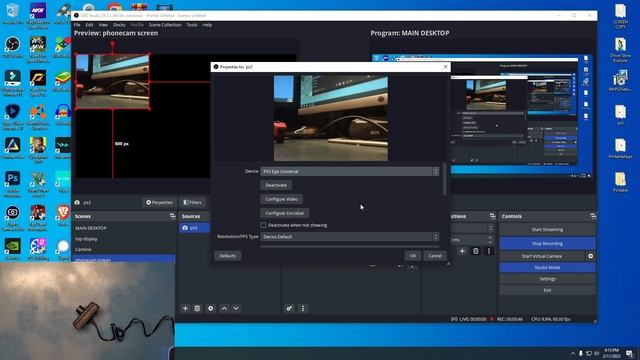The width and height of the screenshot is (640, 360).
Task: Pop out the Controls dock icon
Action: coord(593,216)
